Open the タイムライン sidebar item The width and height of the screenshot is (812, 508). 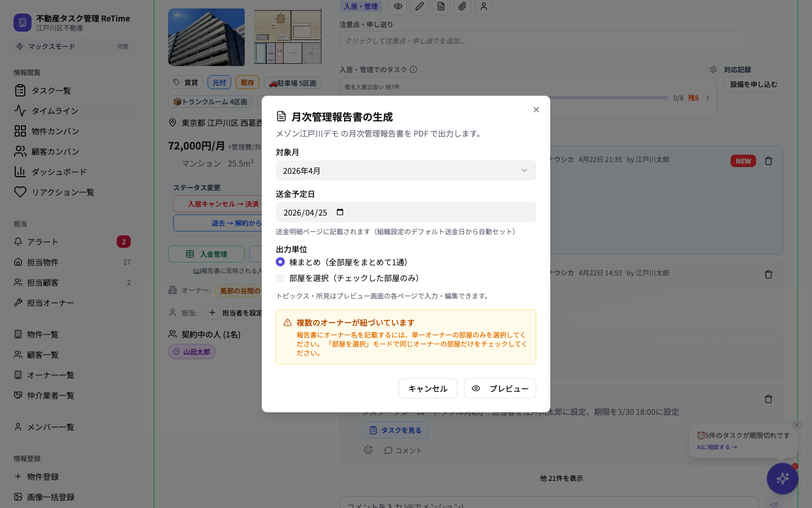click(x=72, y=111)
